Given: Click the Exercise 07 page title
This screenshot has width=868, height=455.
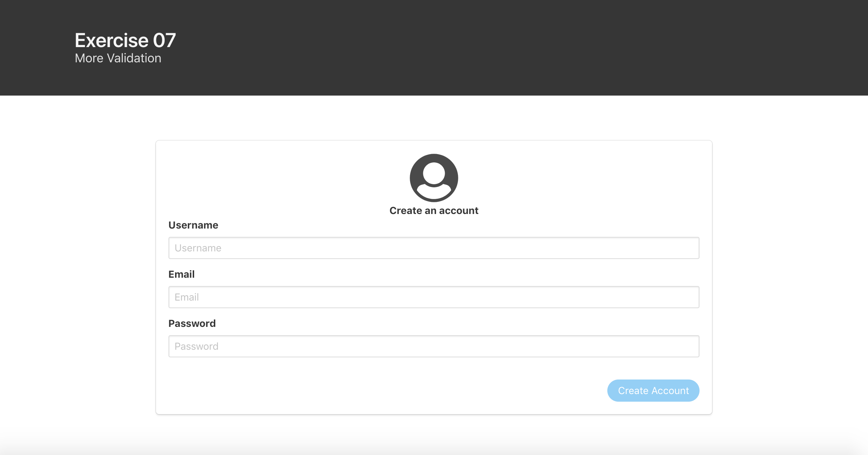Looking at the screenshot, I should [x=125, y=41].
